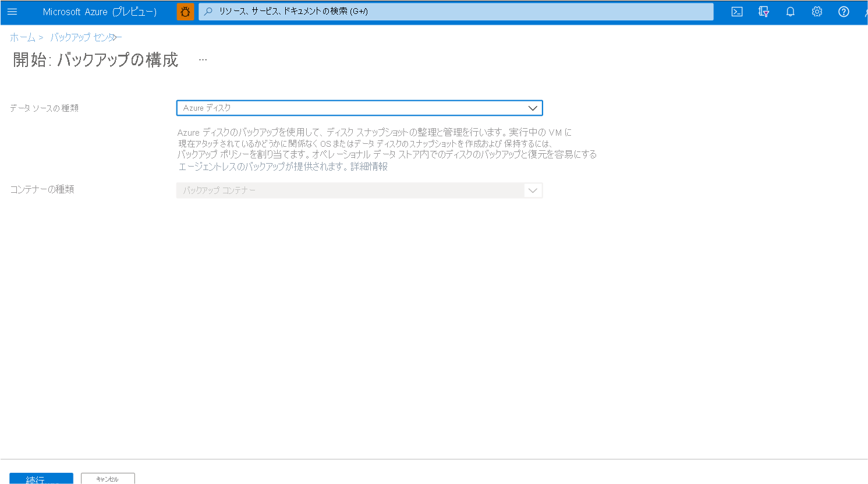Click the 開始: バックアップの構成 page title
Viewport: 868px width, 484px height.
95,60
